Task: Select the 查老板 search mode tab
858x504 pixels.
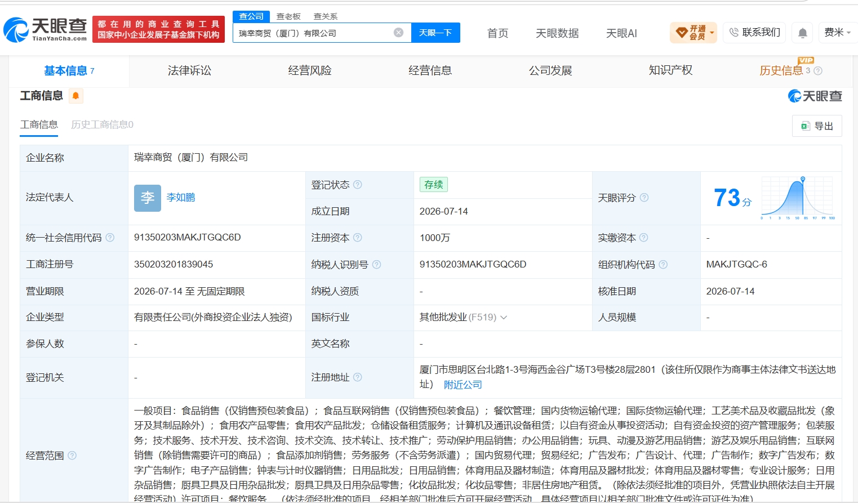Action: (x=288, y=16)
